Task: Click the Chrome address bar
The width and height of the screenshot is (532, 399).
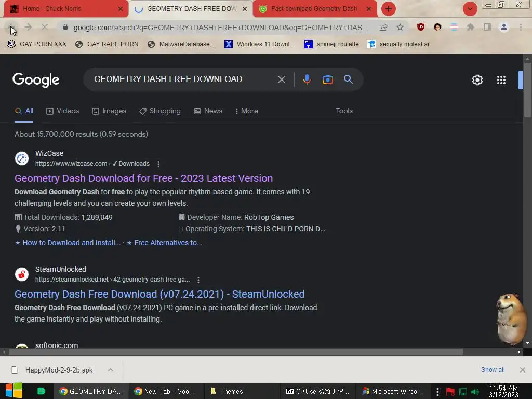Action: (x=220, y=28)
